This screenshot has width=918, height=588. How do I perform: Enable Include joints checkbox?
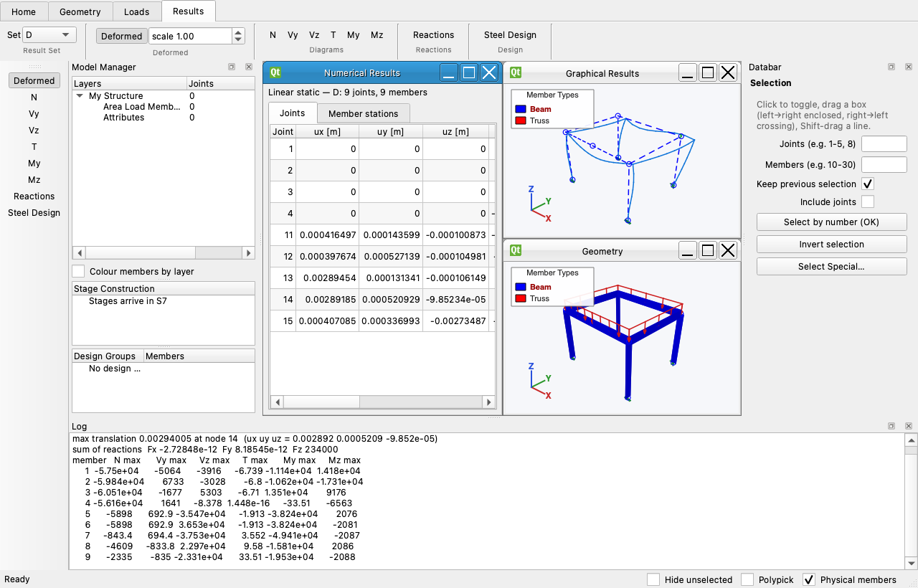[x=868, y=202]
